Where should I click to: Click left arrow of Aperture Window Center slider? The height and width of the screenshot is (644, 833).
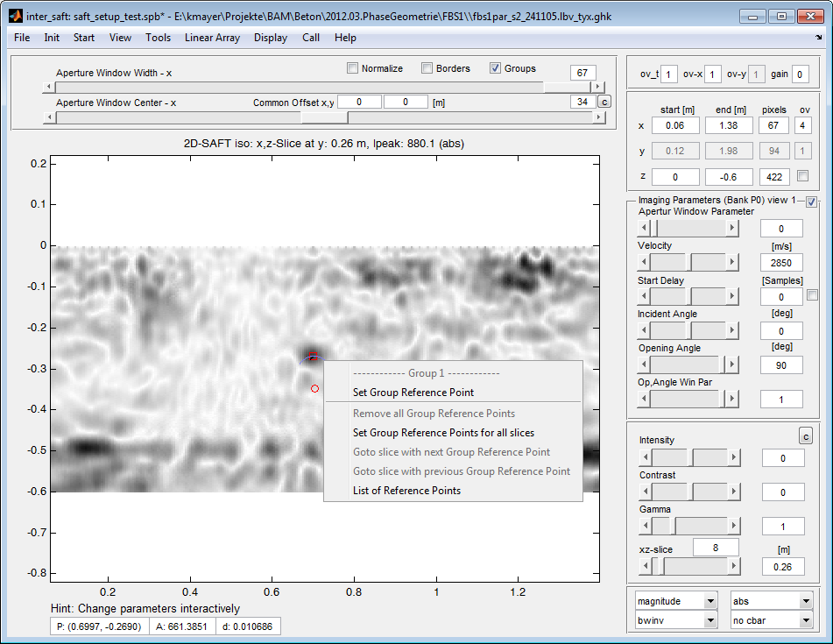click(x=49, y=117)
